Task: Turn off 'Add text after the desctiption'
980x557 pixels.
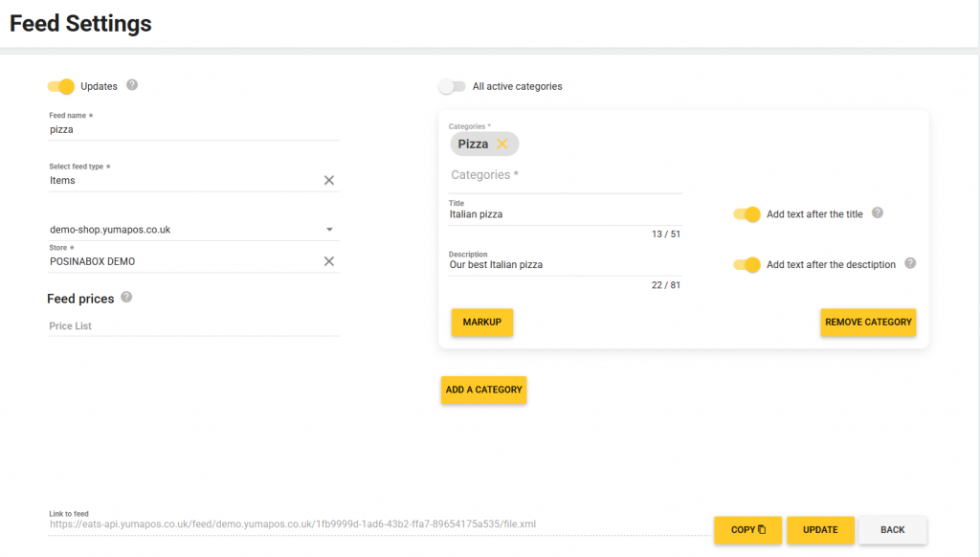Action: (746, 264)
